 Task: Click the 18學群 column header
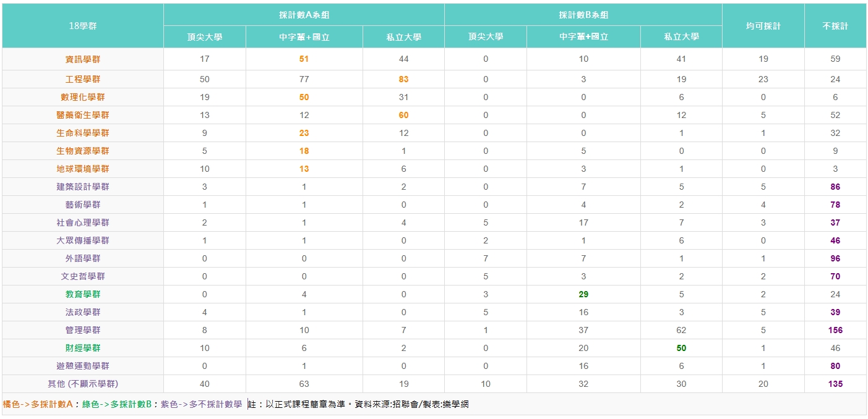click(83, 26)
